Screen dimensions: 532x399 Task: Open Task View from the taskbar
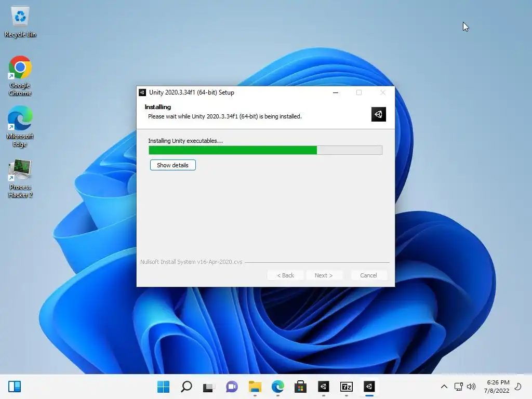pyautogui.click(x=209, y=387)
